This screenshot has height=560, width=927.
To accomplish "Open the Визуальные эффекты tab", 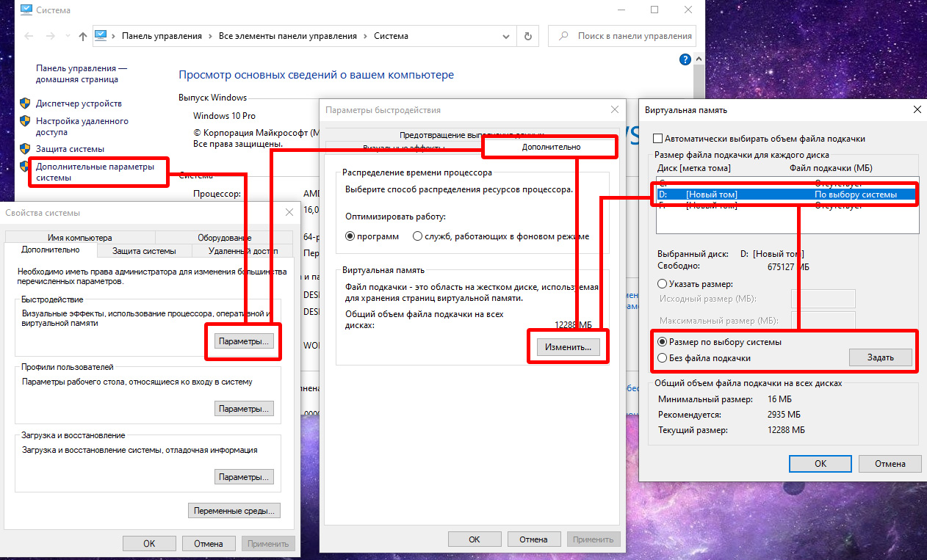I will 403,148.
